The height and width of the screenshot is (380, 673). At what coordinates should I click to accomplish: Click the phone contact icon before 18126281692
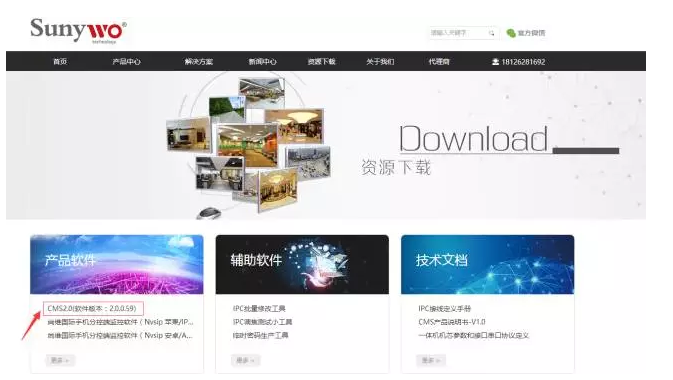[495, 62]
